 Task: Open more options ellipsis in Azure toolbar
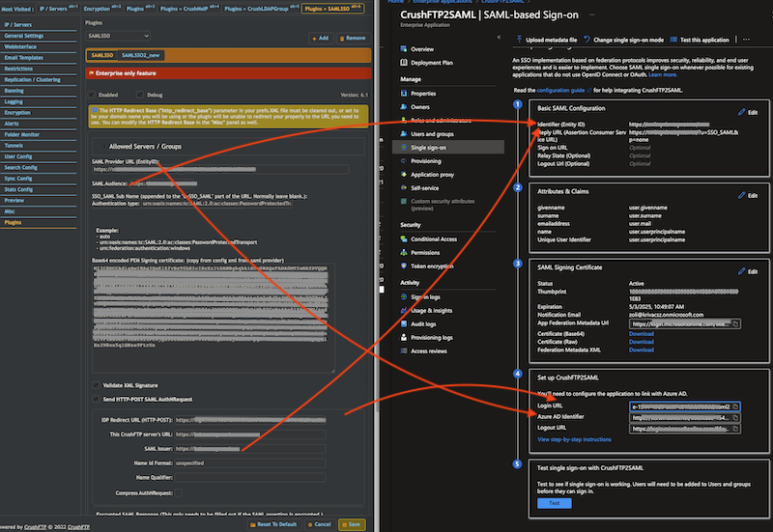[x=746, y=40]
